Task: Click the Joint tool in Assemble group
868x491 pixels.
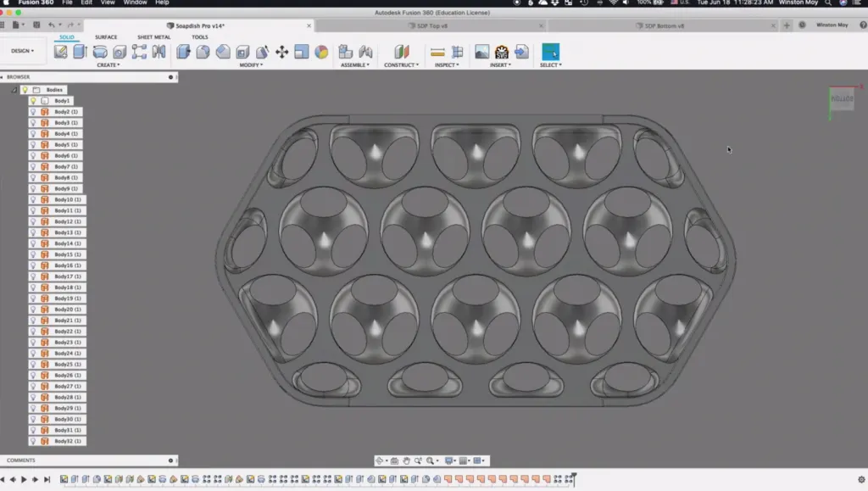Action: (366, 52)
